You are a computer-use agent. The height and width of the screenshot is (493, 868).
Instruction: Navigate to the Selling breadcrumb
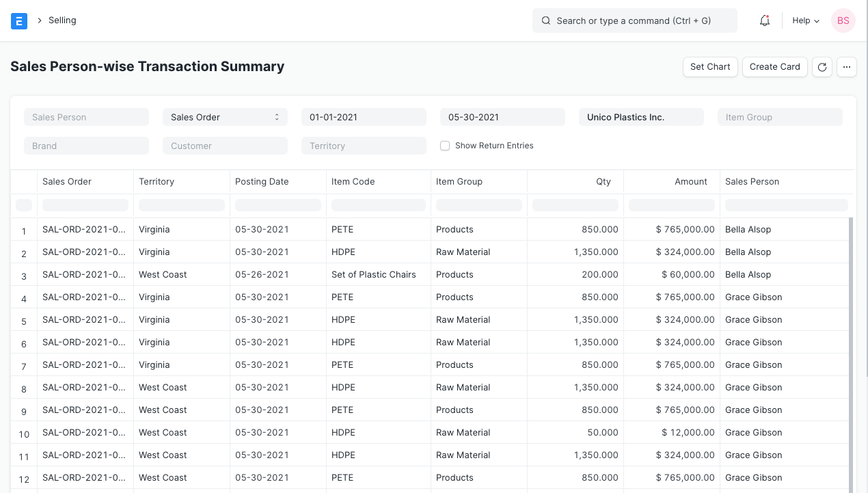pos(62,20)
